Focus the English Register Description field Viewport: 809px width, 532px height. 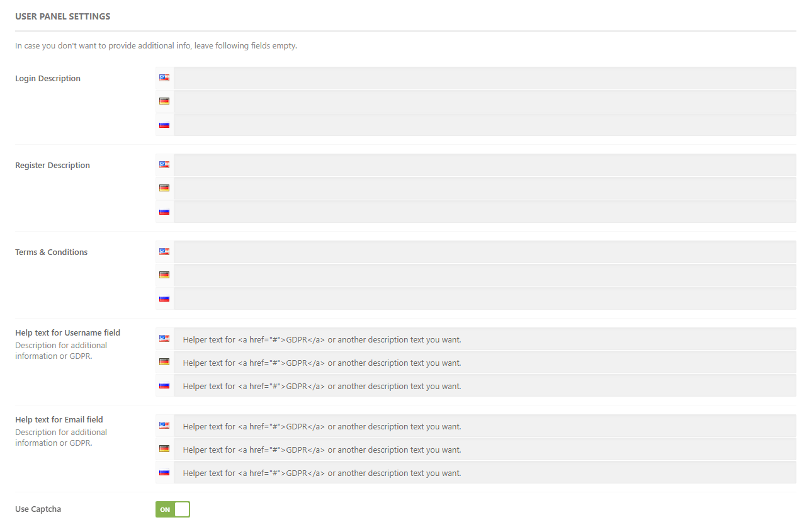[x=485, y=165]
